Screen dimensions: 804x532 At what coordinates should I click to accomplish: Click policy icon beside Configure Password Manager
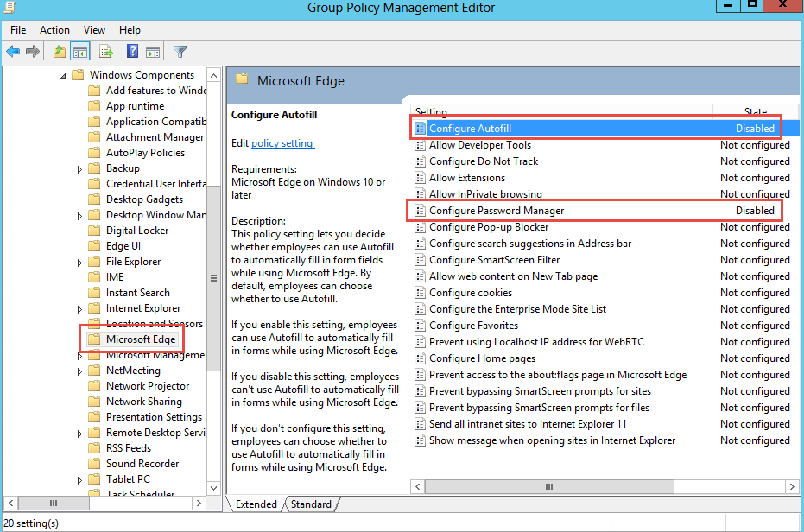tap(420, 211)
